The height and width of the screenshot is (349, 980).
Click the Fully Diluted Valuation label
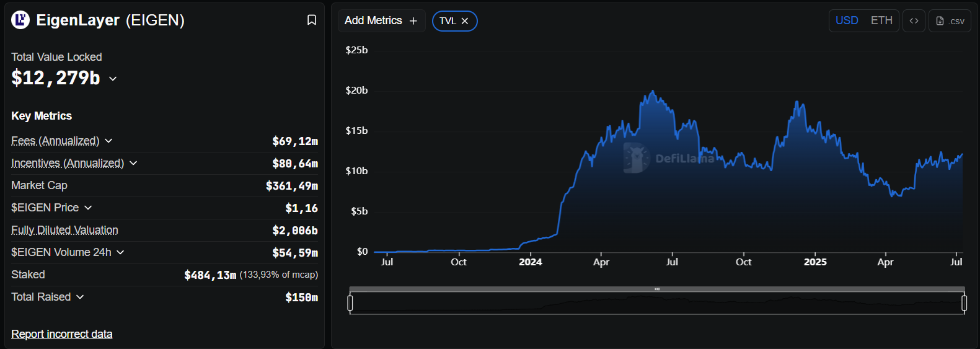[64, 230]
